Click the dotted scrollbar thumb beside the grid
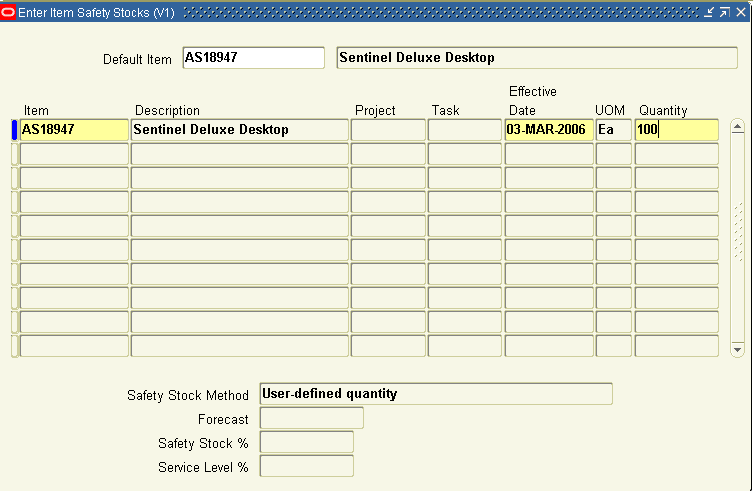 click(x=738, y=232)
